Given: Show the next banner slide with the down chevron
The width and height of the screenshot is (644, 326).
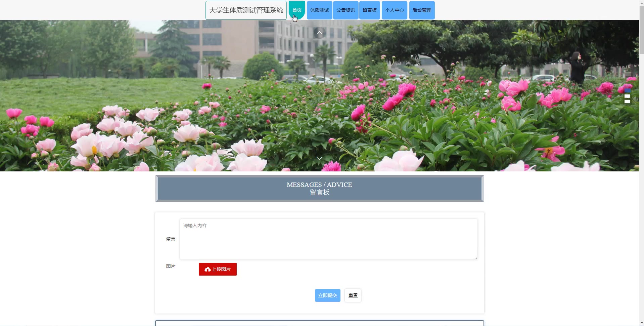Looking at the screenshot, I should (319, 158).
